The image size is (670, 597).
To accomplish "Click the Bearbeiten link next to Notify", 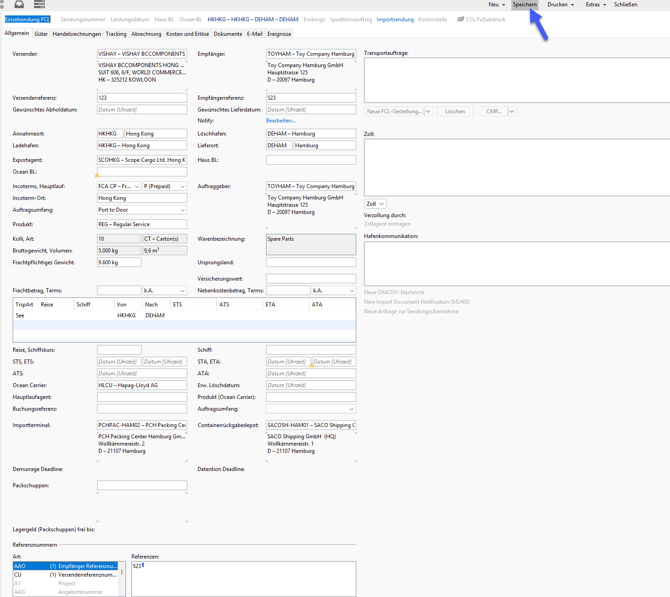I will point(280,120).
